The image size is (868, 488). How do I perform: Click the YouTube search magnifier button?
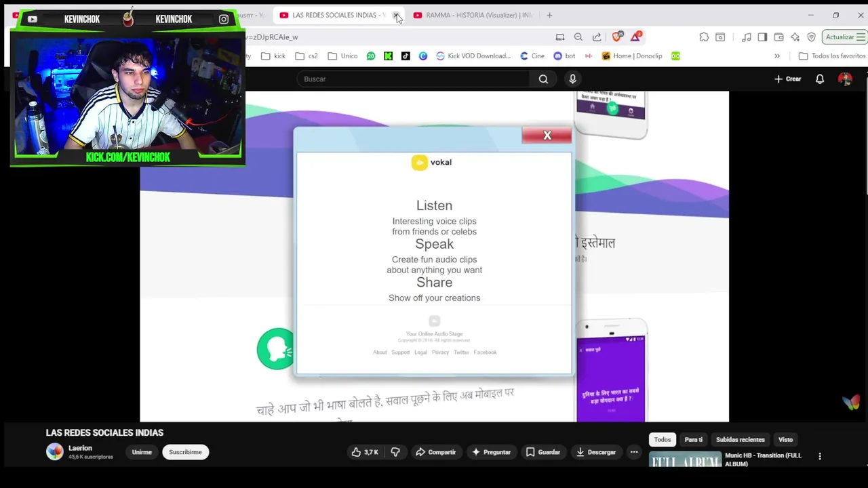coord(543,79)
